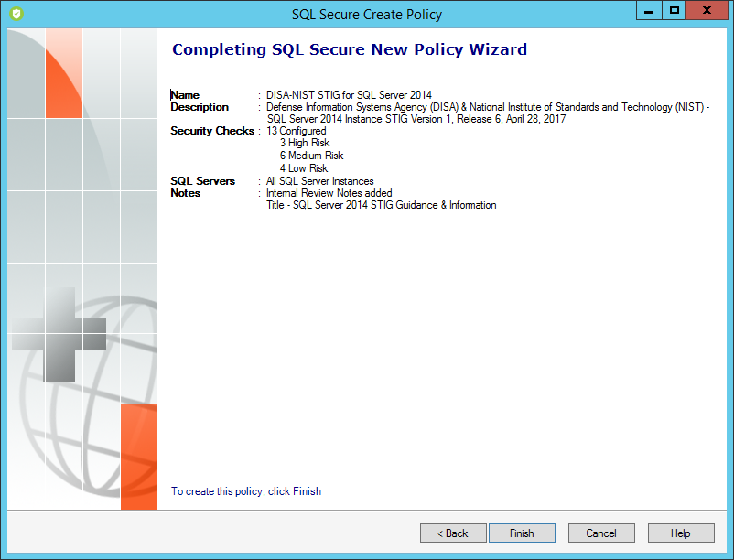Click the 'SQL Servers' label
The width and height of the screenshot is (734, 560).
tap(202, 181)
